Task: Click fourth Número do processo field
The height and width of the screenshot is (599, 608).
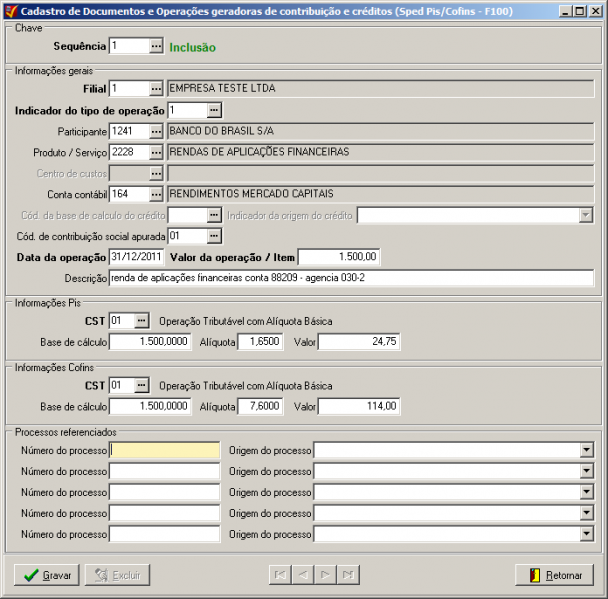Action: 165,513
